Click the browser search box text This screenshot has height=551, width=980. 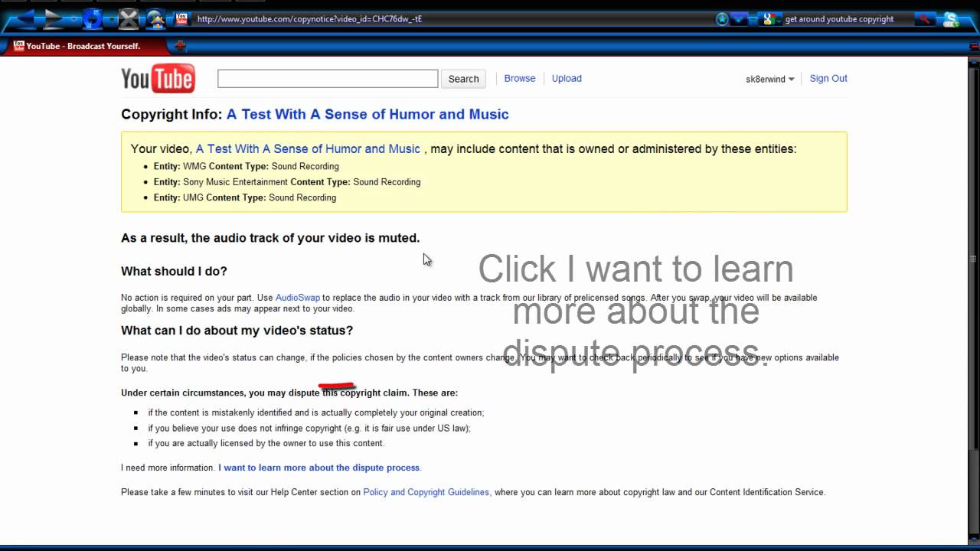coord(839,19)
